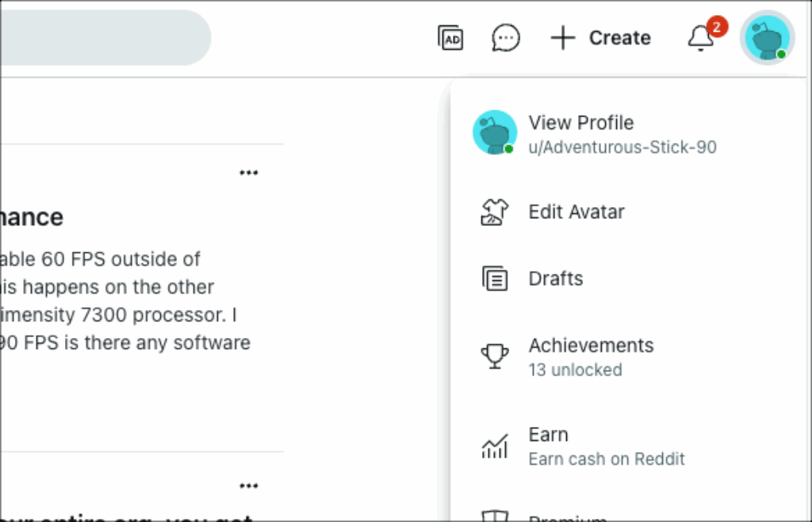Click the Premium shield icon at menu bottom
Viewport: 812px width, 522px height.
click(x=495, y=517)
